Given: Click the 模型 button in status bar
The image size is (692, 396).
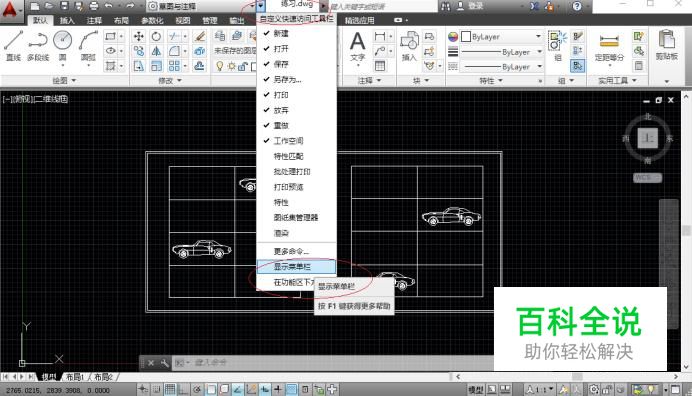Looking at the screenshot, I should click(475, 389).
